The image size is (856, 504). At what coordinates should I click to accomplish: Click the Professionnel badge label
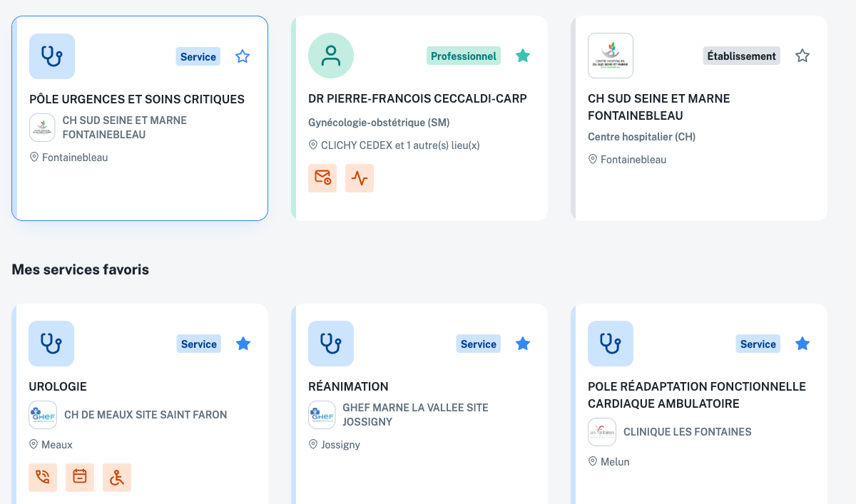coord(463,56)
